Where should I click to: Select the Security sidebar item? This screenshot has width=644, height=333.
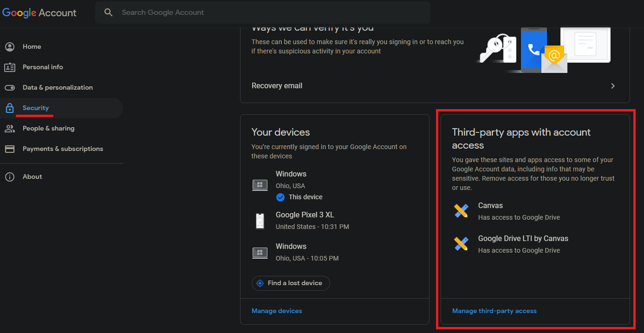[61, 108]
